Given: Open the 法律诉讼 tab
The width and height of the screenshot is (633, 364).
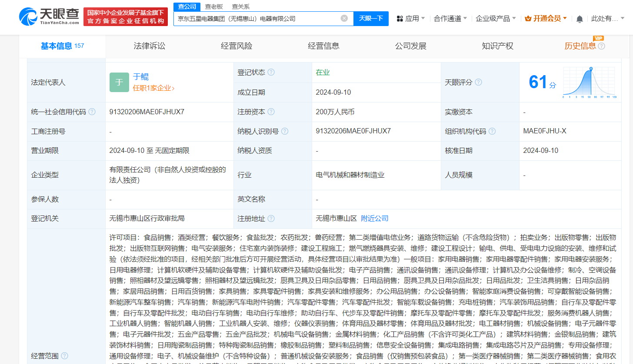Looking at the screenshot, I should [x=150, y=46].
